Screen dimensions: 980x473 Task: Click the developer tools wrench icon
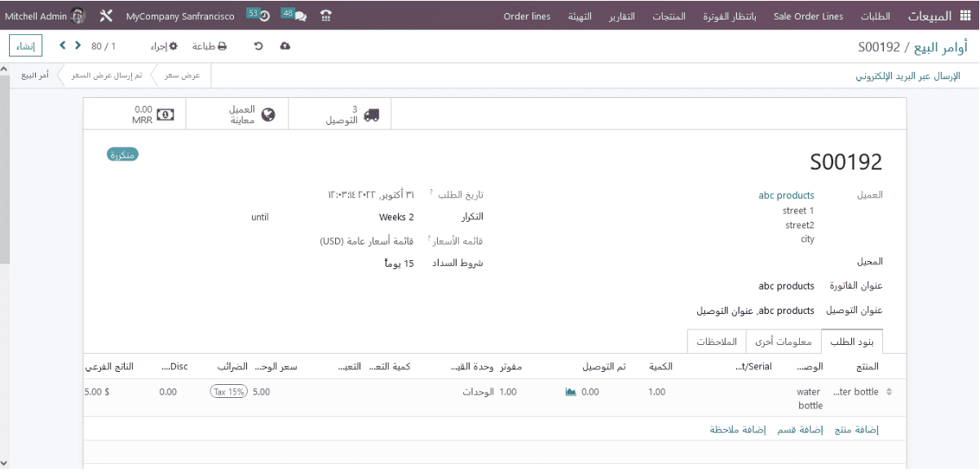tap(104, 15)
